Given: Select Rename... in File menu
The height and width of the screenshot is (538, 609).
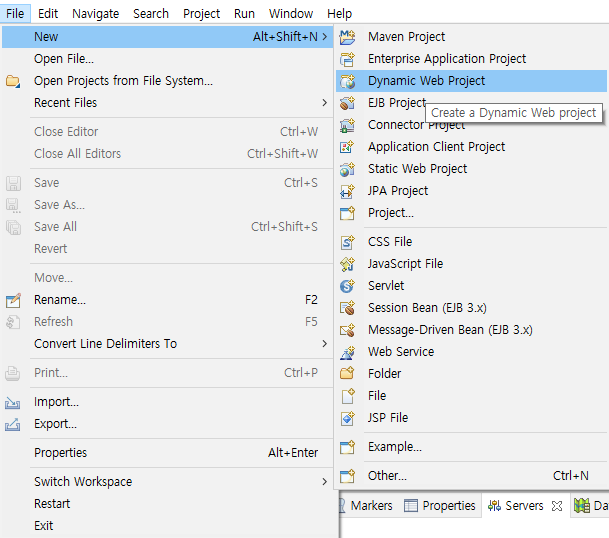Looking at the screenshot, I should click(x=167, y=300).
